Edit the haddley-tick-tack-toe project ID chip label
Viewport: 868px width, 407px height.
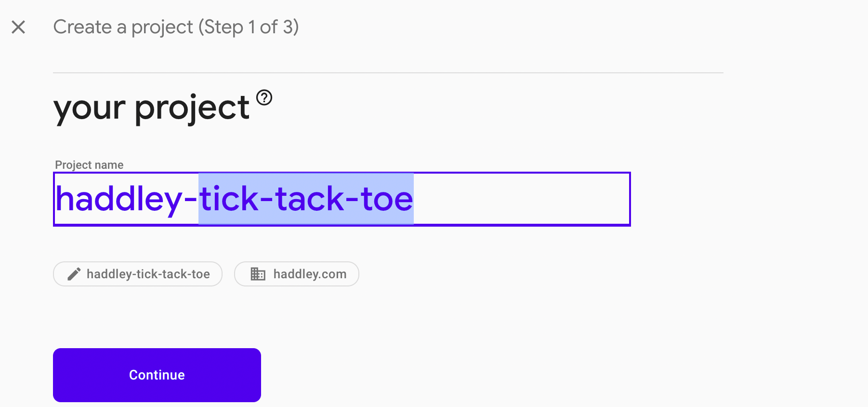tap(148, 274)
